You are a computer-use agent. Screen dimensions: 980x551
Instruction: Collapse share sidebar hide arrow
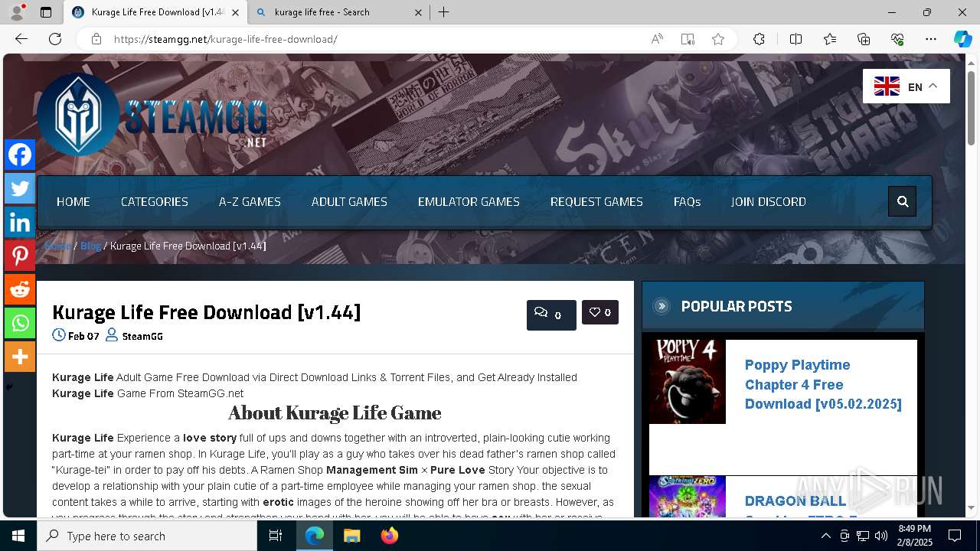point(9,387)
